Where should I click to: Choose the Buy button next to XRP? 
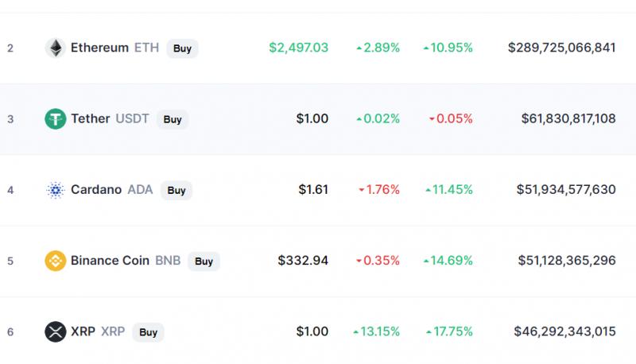(149, 332)
